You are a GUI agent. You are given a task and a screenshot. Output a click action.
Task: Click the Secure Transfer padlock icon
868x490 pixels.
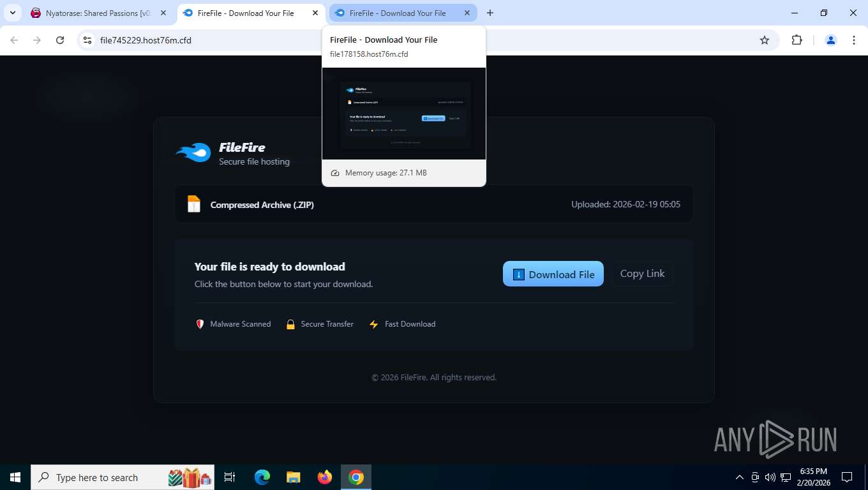pyautogui.click(x=290, y=324)
